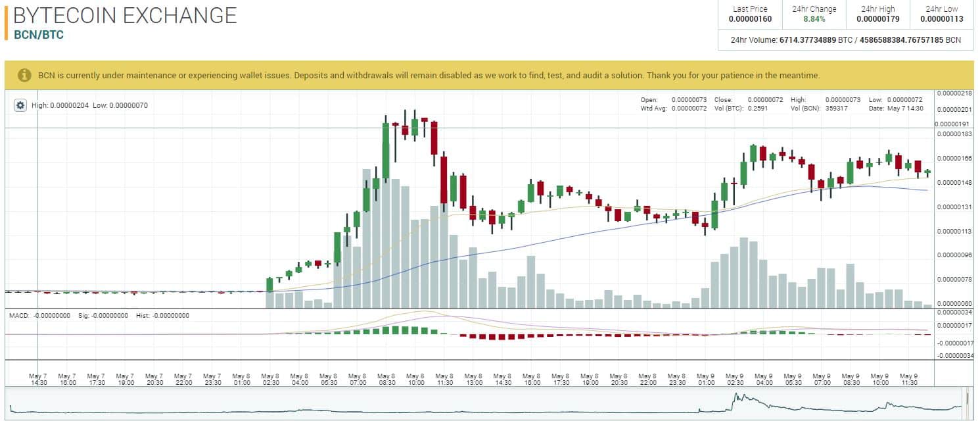980x425 pixels.
Task: Click the 24hr Low value box
Action: click(941, 14)
